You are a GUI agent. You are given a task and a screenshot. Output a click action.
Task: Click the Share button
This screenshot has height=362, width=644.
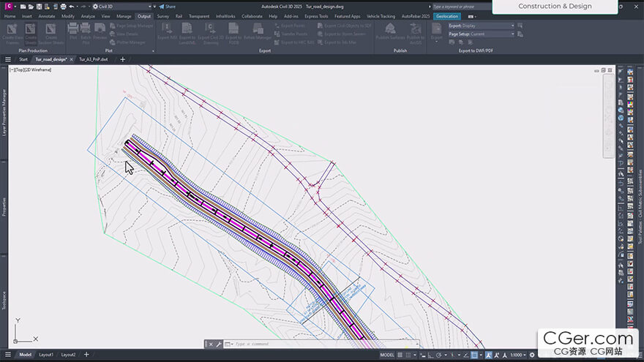[168, 6]
